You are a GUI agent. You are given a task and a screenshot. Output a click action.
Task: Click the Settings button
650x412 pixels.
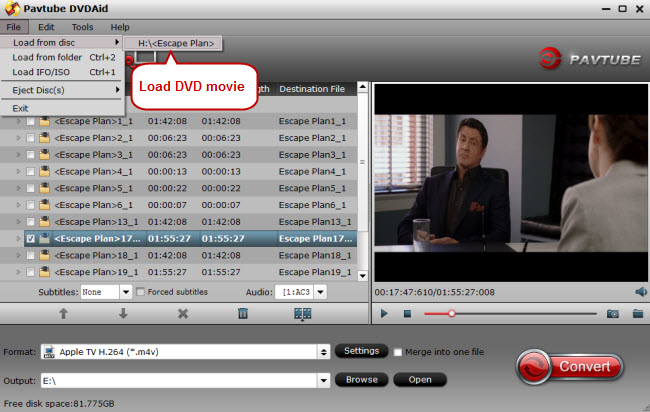pyautogui.click(x=361, y=351)
